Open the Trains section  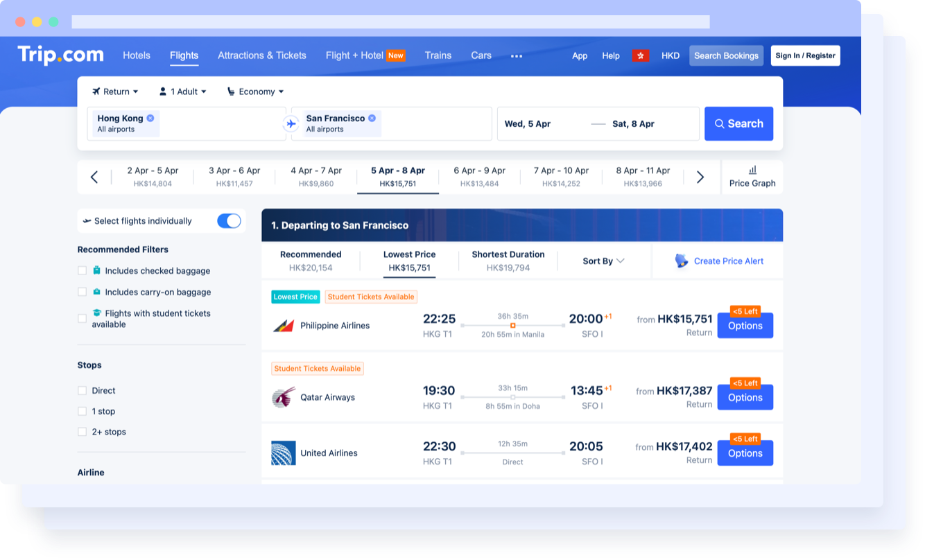click(438, 55)
